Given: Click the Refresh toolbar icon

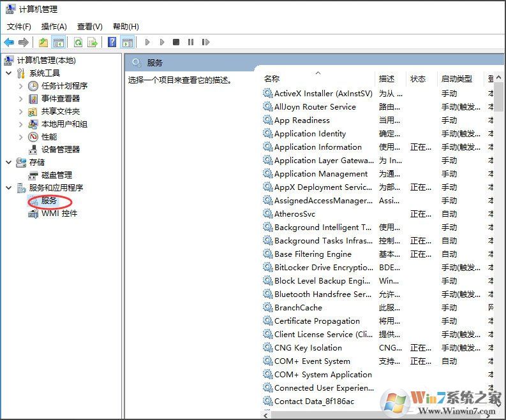Looking at the screenshot, I should pos(78,42).
